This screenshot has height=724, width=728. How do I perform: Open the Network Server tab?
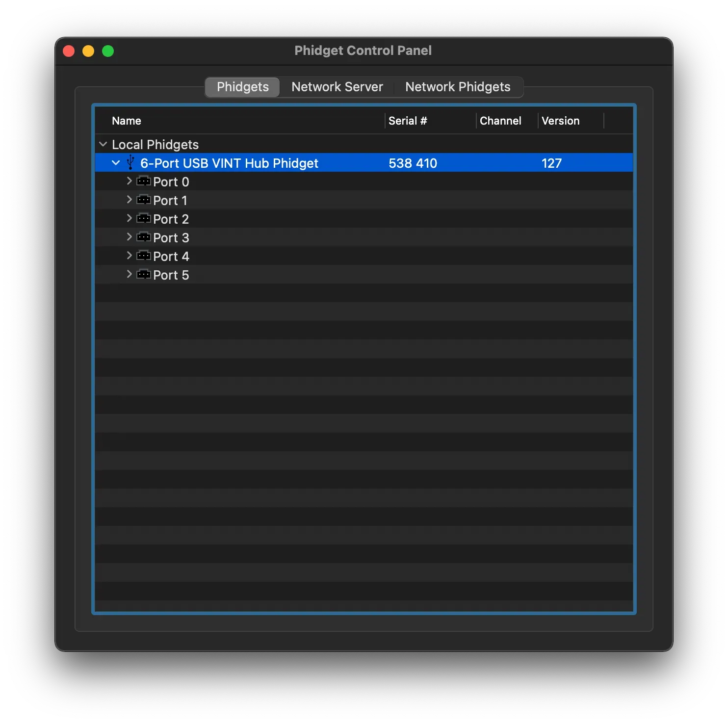click(x=337, y=87)
